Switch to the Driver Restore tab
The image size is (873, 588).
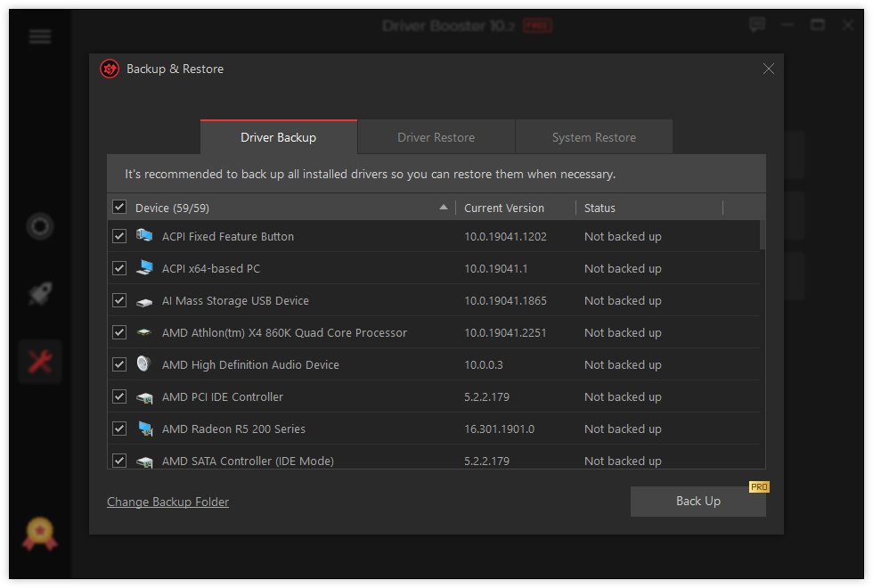click(x=436, y=137)
